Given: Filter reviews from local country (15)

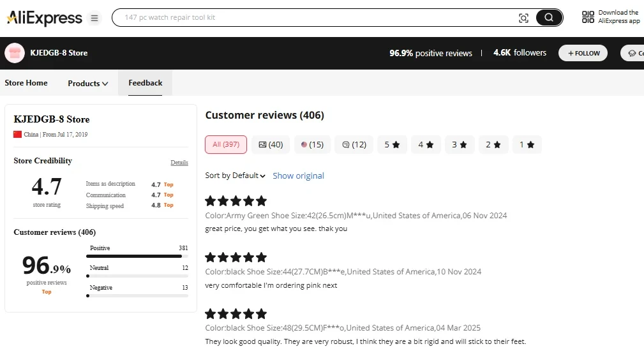Looking at the screenshot, I should pyautogui.click(x=312, y=144).
